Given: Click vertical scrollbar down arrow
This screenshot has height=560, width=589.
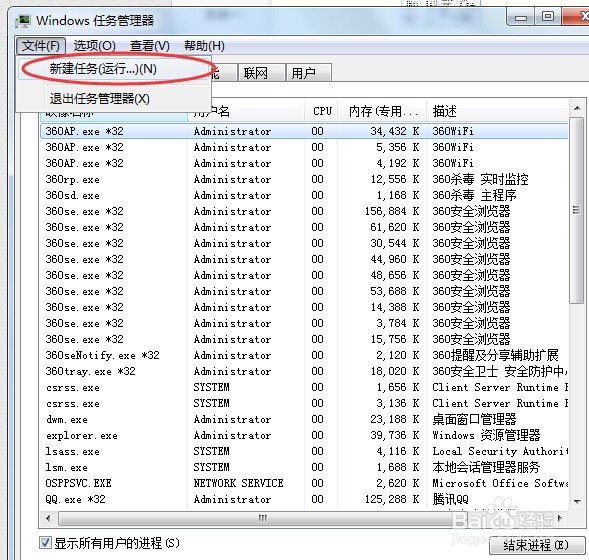Looking at the screenshot, I should tap(577, 501).
